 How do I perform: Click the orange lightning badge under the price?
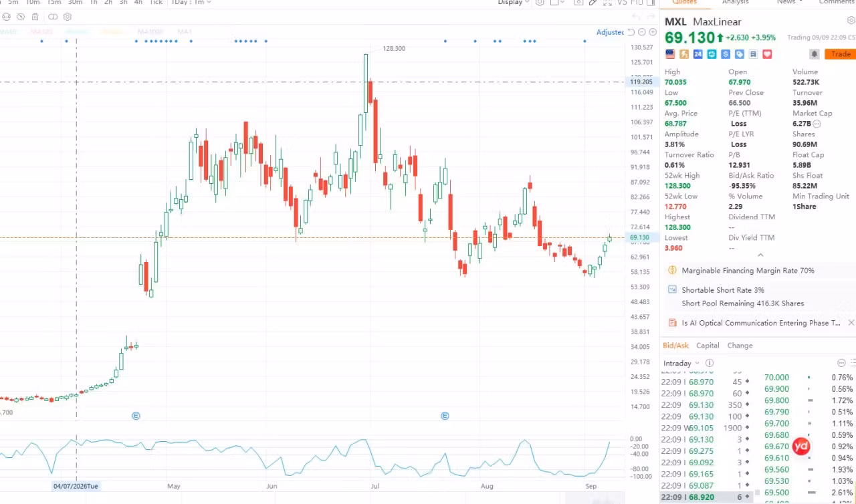pyautogui.click(x=684, y=54)
